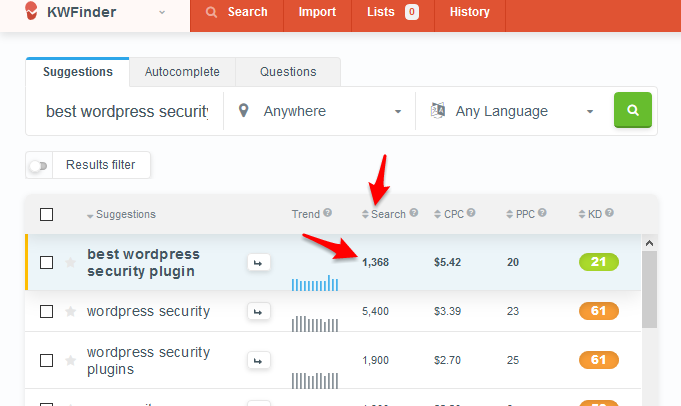Open the Lists menu item
Viewport: 681px width, 406px height.
(393, 12)
